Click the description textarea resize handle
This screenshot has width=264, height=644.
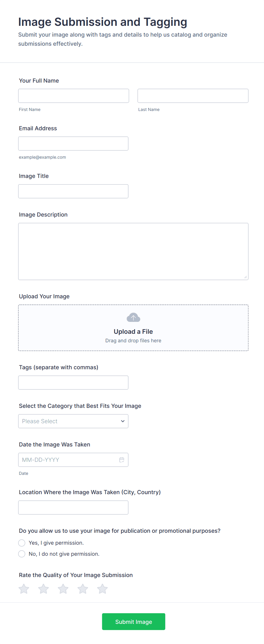pos(245,277)
